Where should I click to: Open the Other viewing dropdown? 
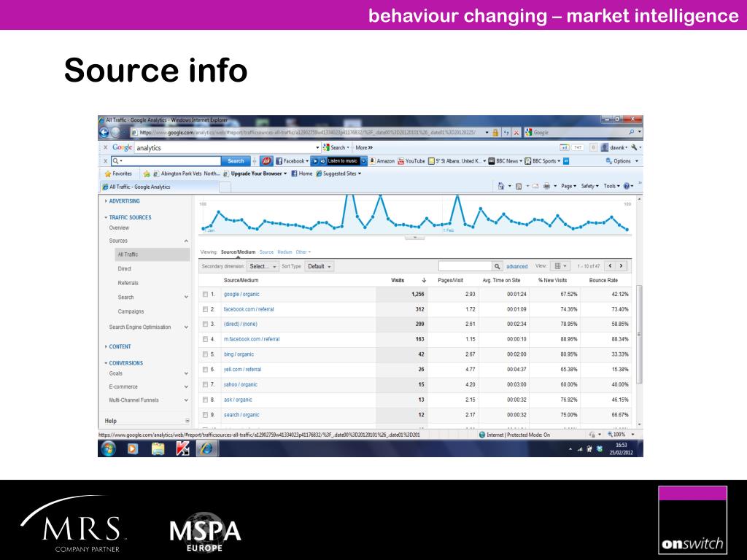coord(303,252)
